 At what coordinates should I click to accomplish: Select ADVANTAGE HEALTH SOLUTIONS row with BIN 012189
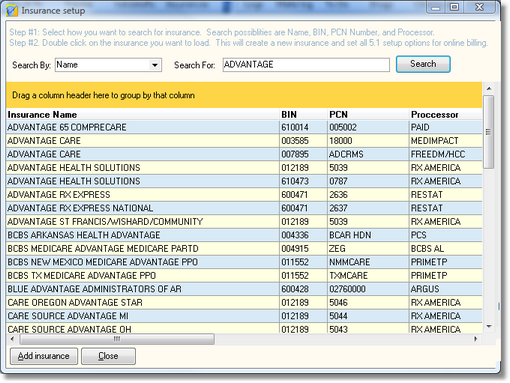pos(244,168)
